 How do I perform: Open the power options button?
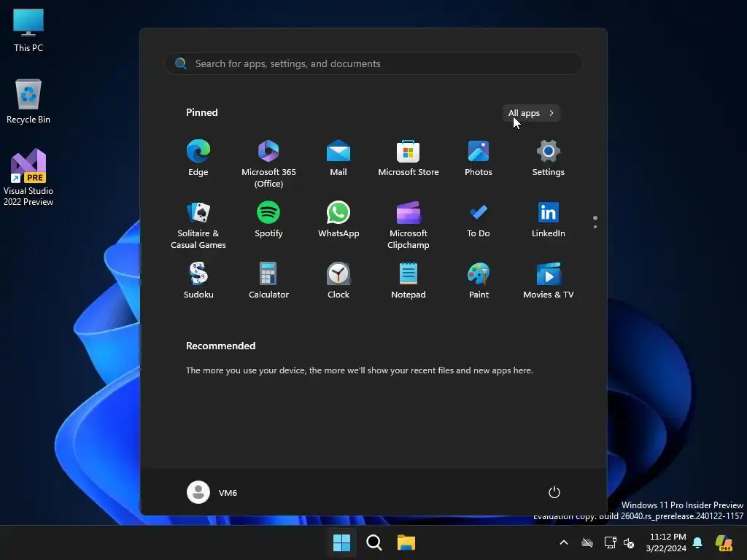point(554,492)
